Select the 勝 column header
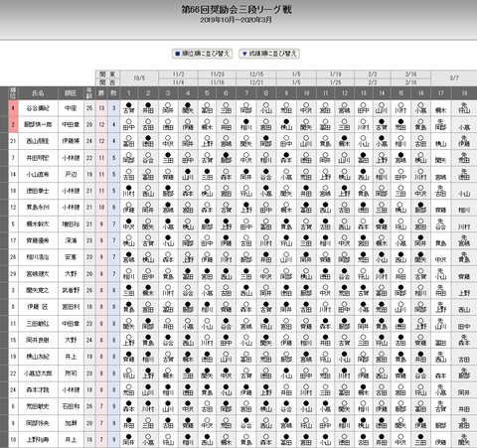 [101, 93]
